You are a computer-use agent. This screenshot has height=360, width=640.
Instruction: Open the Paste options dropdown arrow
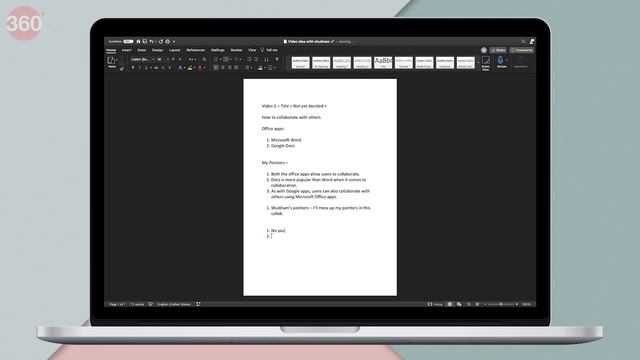click(x=117, y=60)
